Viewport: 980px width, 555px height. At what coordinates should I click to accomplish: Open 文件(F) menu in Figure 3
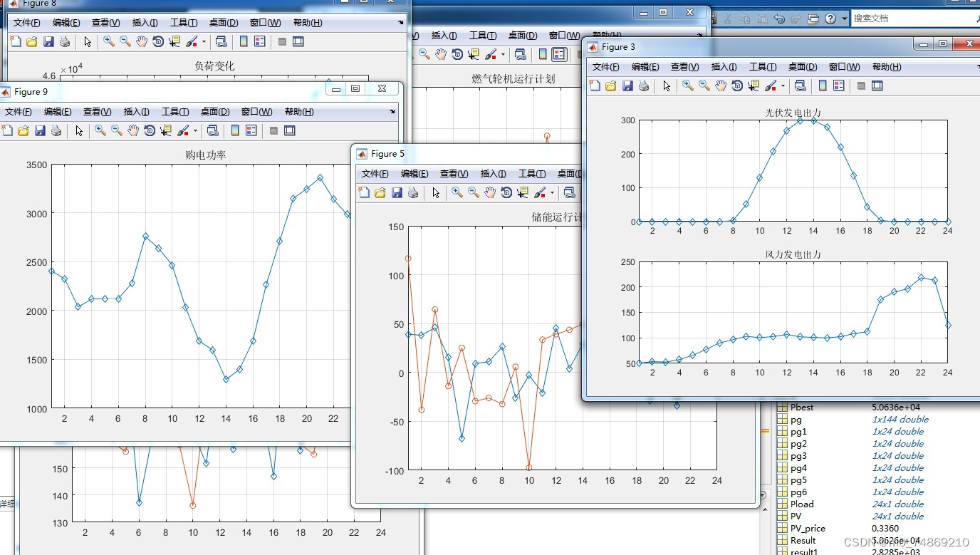(605, 67)
